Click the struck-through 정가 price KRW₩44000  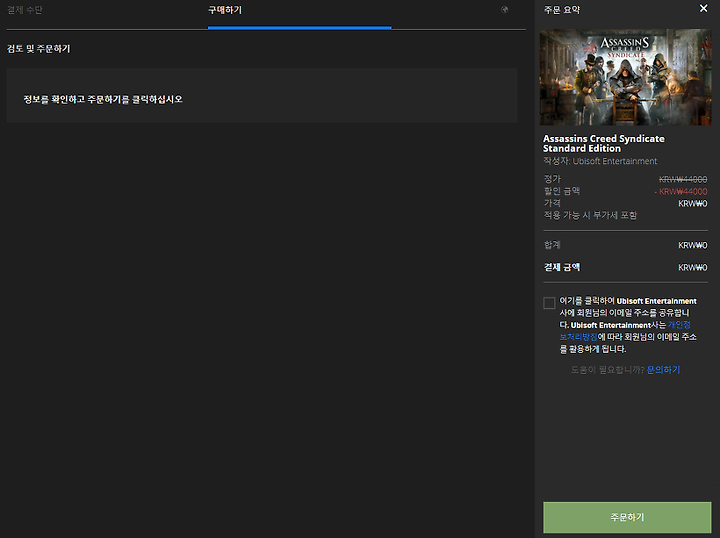(x=683, y=179)
